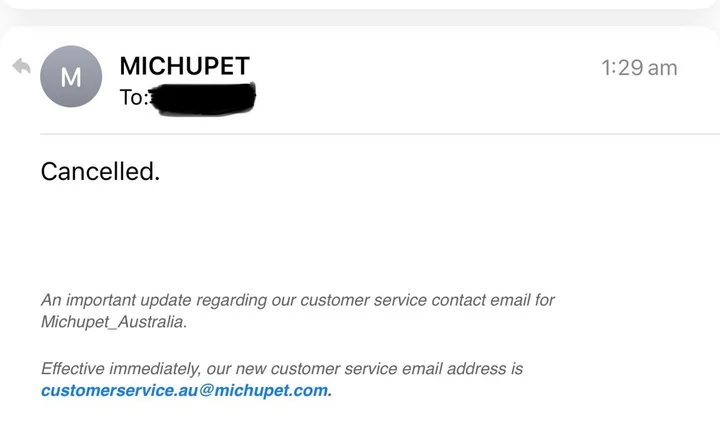Screen dimensions: 720x423
Task: Click the 1:29 am timestamp
Action: pyautogui.click(x=639, y=68)
